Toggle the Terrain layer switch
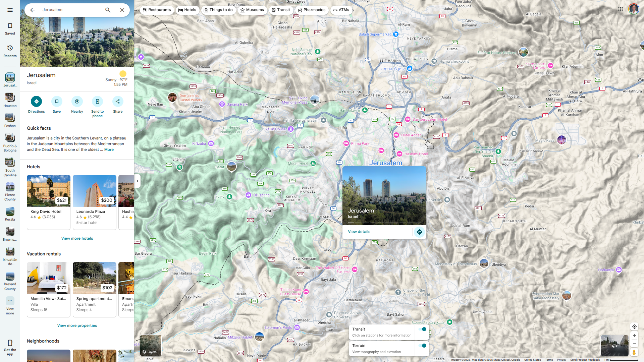 click(x=422, y=346)
